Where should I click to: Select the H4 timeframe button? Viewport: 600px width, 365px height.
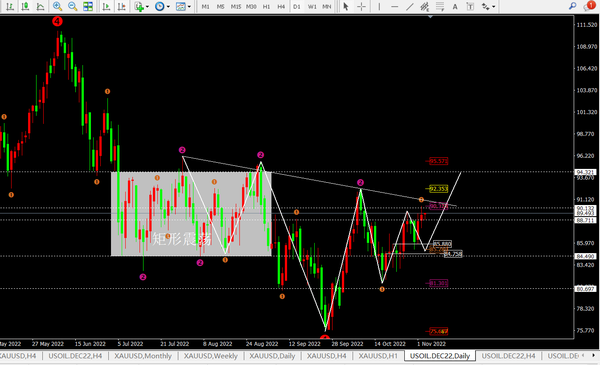pos(281,7)
